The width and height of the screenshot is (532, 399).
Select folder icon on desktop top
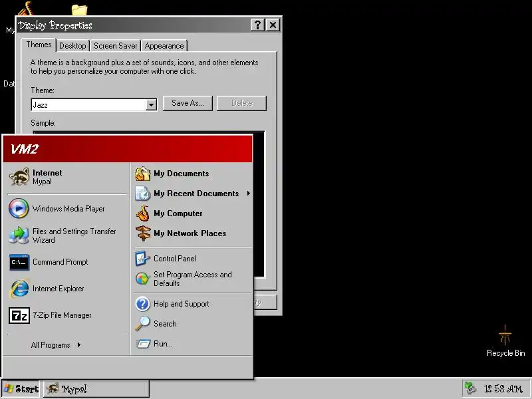(79, 9)
